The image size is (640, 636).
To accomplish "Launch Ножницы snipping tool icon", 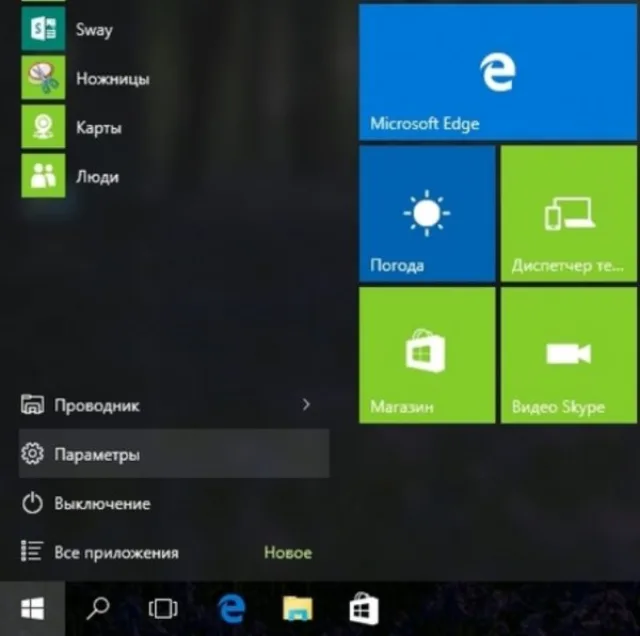I will coord(43,78).
